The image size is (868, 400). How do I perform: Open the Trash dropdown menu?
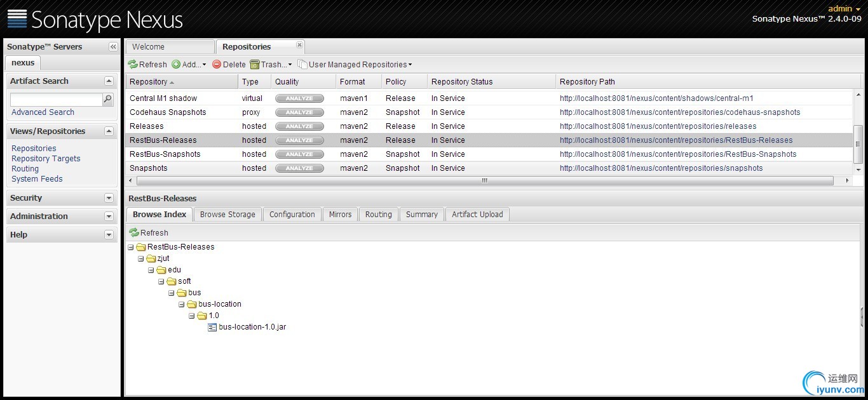point(271,64)
